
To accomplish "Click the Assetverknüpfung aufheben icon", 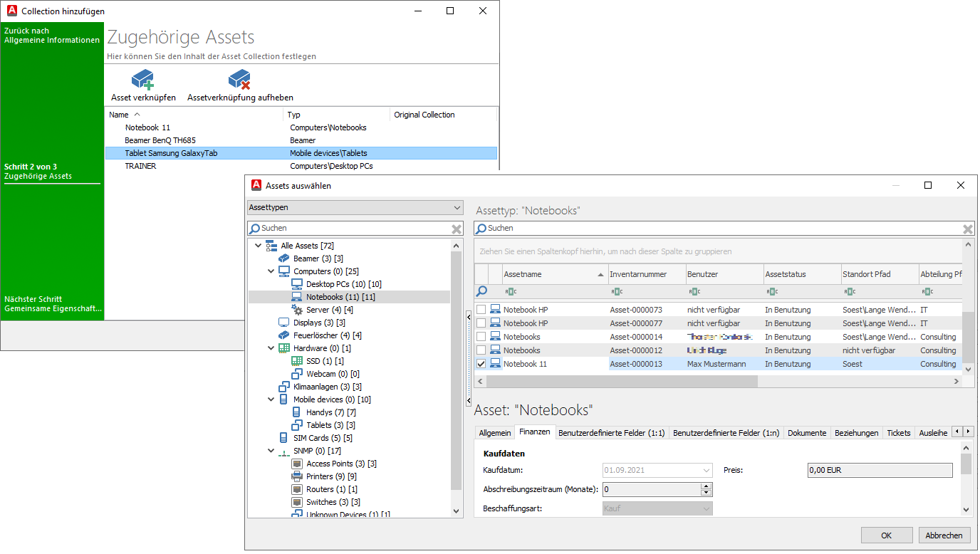I will [239, 79].
